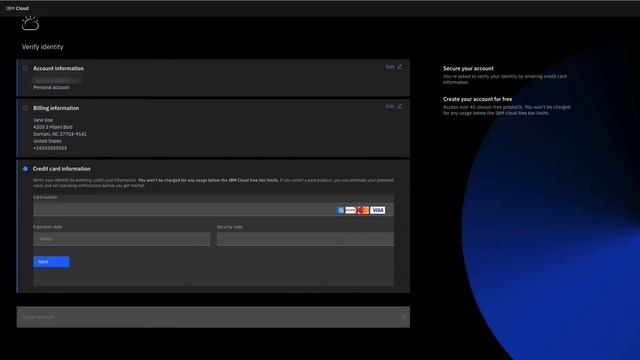Click the 'Verify identity' page title

coord(42,47)
